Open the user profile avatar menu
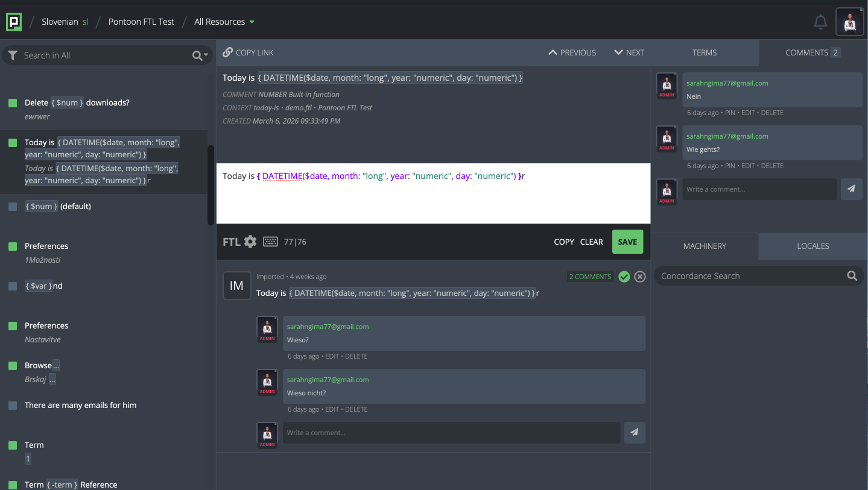 point(849,22)
